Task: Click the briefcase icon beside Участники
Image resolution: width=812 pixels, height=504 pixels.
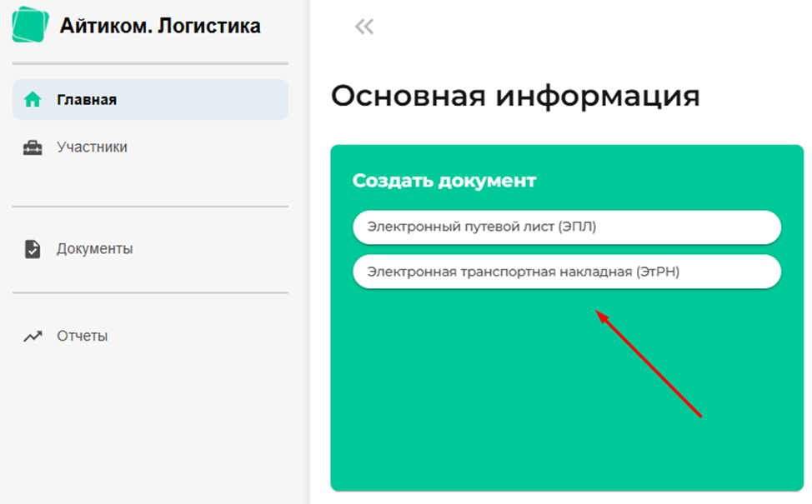Action: tap(33, 147)
